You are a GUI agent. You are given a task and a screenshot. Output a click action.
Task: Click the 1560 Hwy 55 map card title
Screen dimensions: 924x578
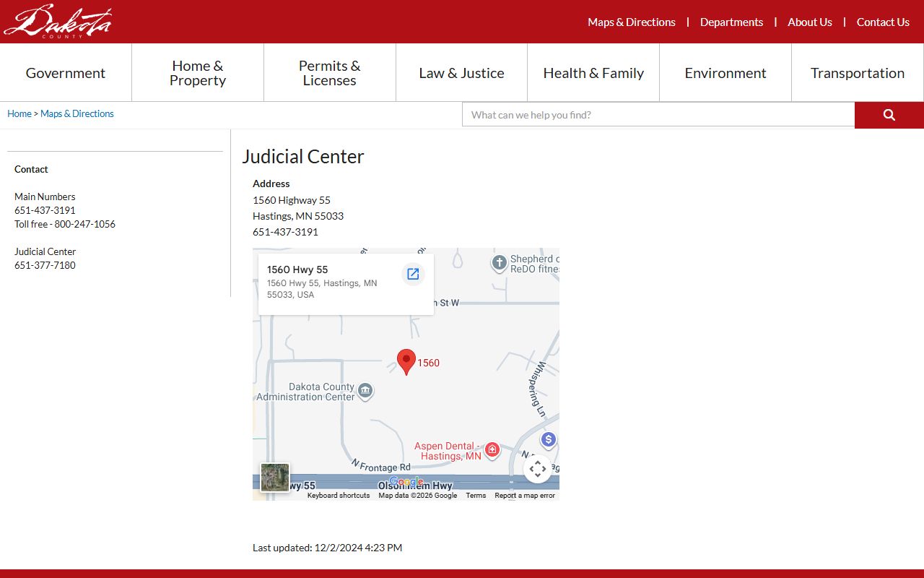click(x=297, y=269)
